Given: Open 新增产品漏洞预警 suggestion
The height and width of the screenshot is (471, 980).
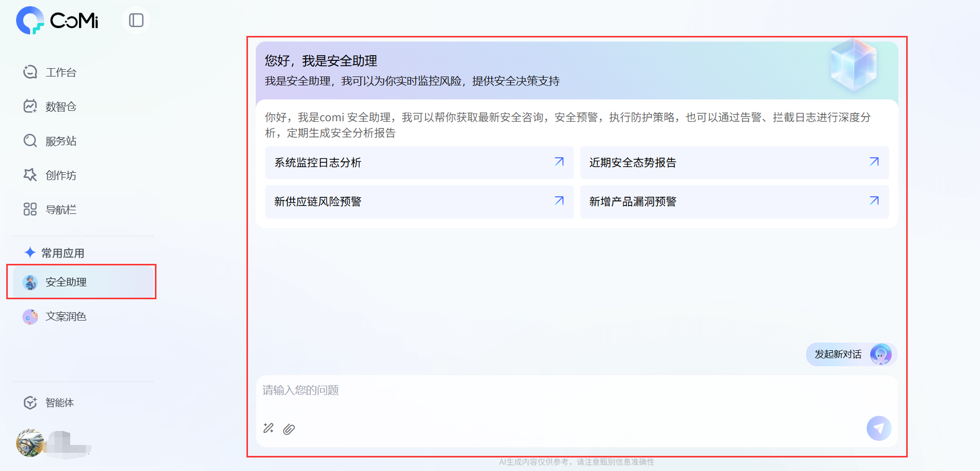Looking at the screenshot, I should [x=734, y=202].
